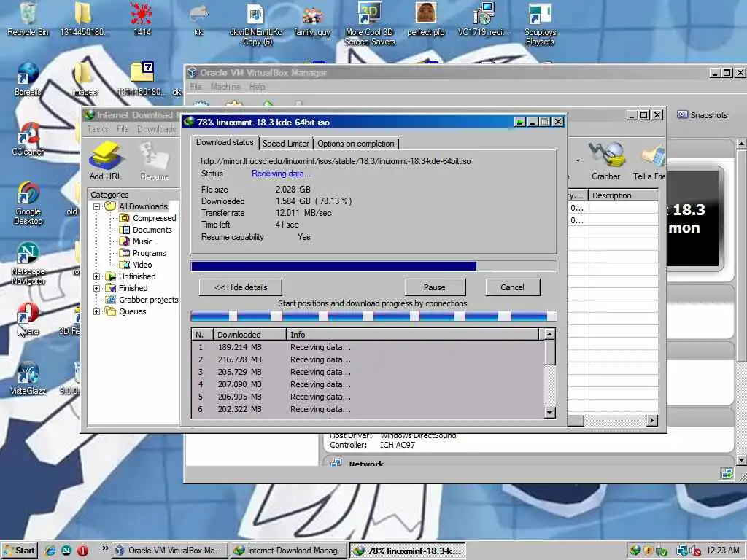Viewport: 747px width, 560px height.
Task: Click the Grabber toolbar icon in IDM
Action: [605, 161]
